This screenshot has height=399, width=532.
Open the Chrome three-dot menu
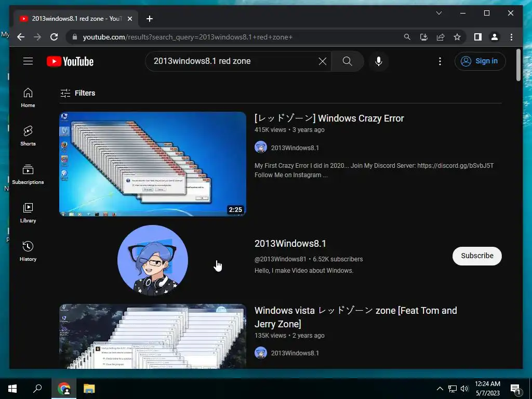tap(511, 37)
